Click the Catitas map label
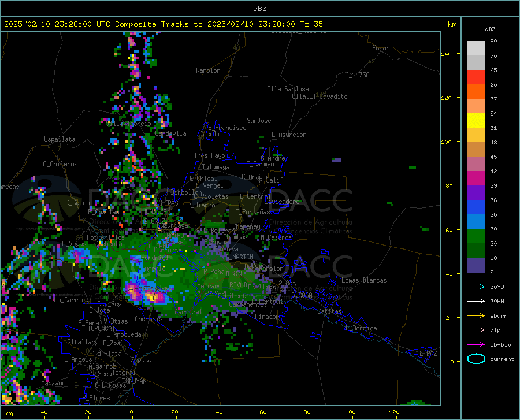 [329, 311]
